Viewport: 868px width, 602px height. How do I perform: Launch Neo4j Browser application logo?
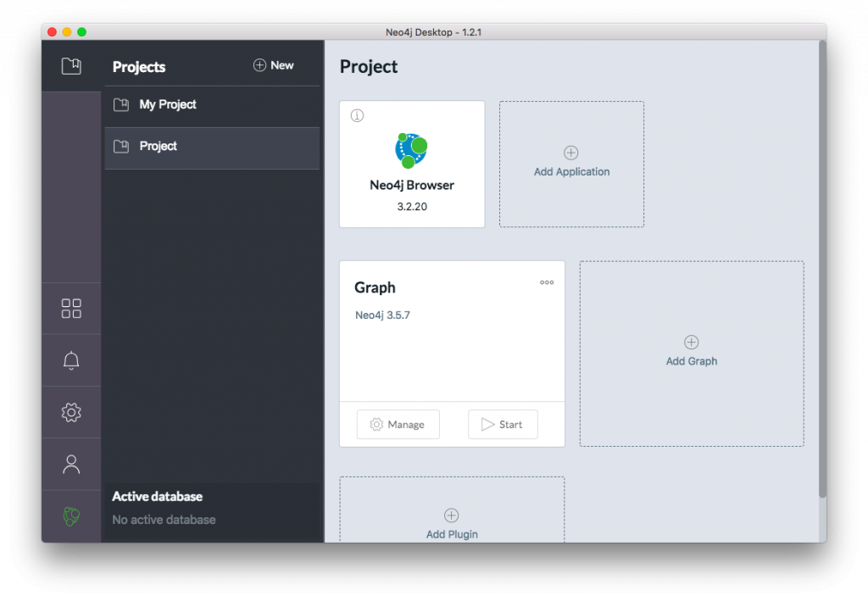tap(411, 150)
